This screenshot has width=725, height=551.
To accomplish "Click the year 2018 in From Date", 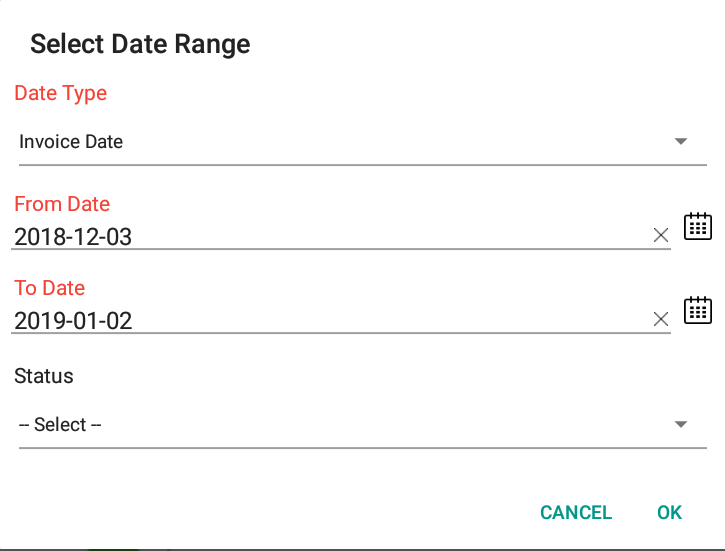I will (x=40, y=237).
